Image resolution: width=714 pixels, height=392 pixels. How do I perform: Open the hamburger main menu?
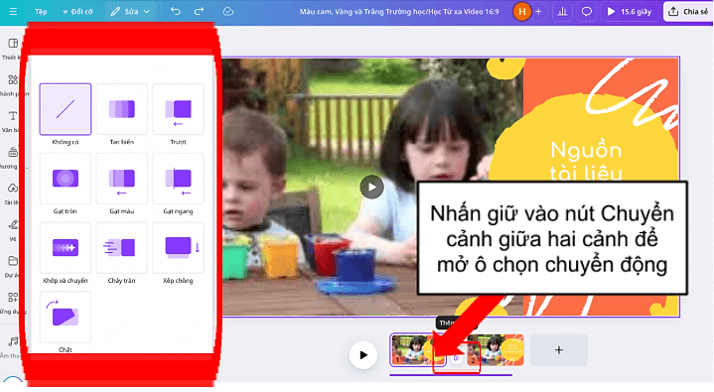tap(13, 11)
